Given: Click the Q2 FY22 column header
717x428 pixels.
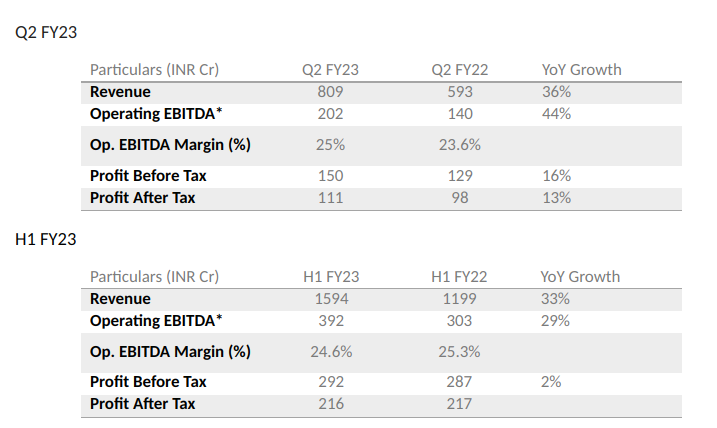Looking at the screenshot, I should [460, 70].
